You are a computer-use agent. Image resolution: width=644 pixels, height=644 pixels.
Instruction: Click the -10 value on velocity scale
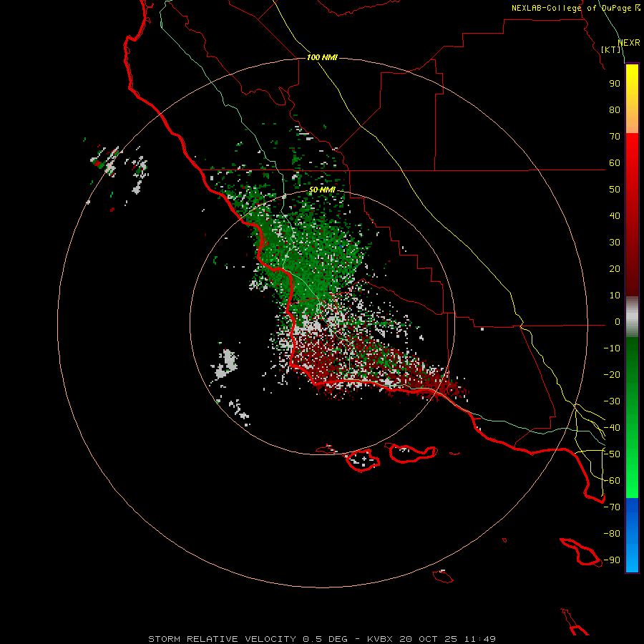click(612, 348)
